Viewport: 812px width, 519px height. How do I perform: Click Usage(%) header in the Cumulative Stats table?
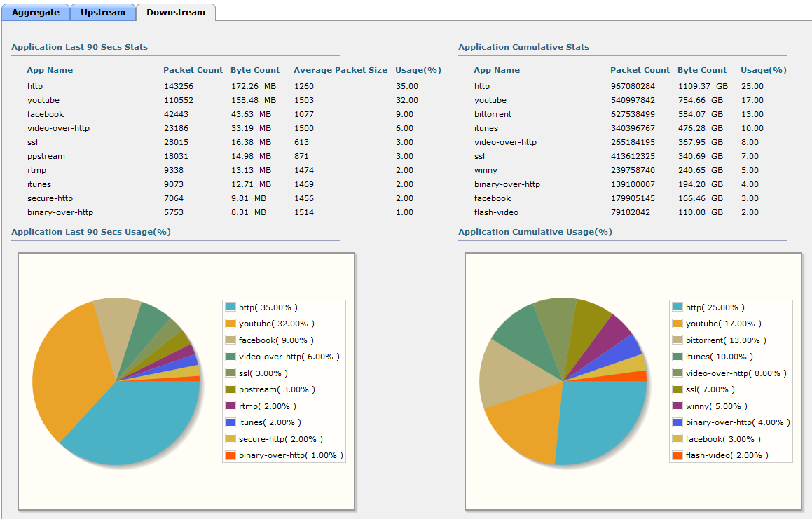click(763, 70)
